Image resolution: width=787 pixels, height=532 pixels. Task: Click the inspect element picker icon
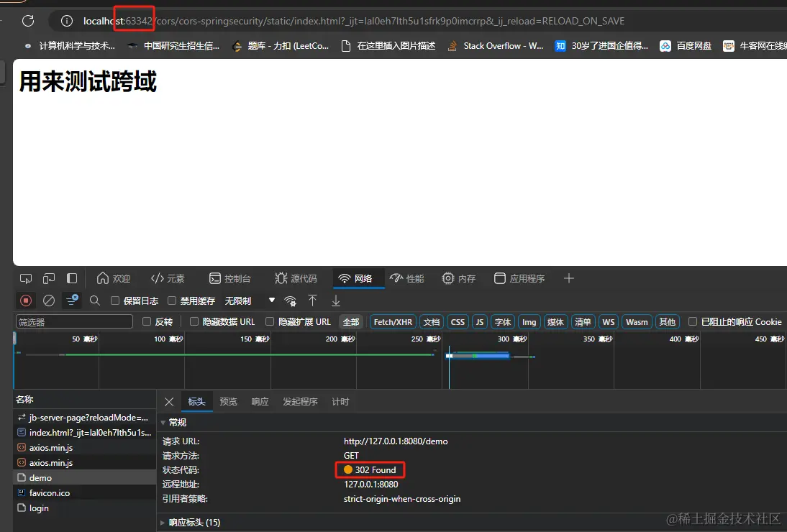click(26, 278)
